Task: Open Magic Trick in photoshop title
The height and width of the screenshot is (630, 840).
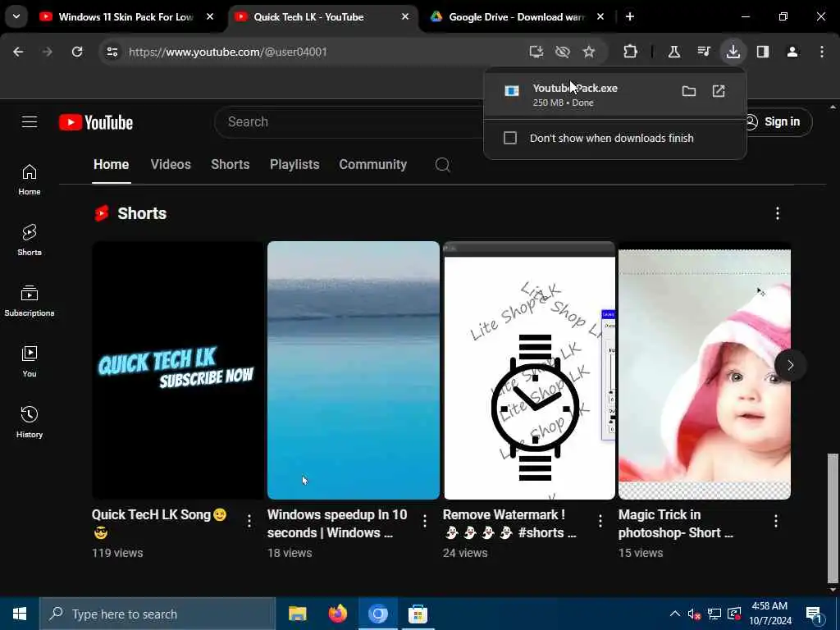Action: 676,523
